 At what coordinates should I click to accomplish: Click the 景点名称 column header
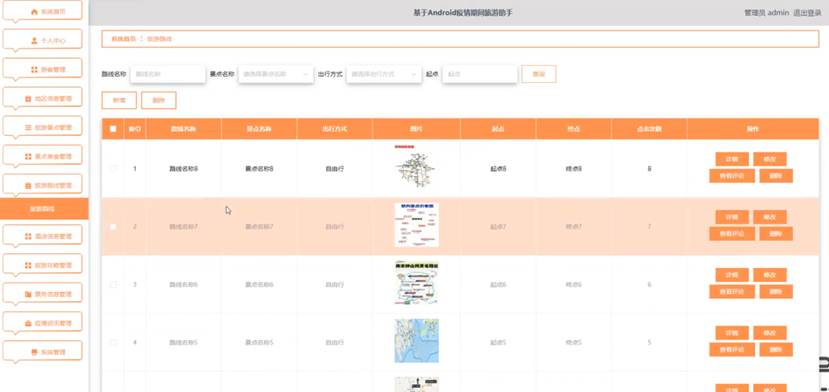(259, 129)
